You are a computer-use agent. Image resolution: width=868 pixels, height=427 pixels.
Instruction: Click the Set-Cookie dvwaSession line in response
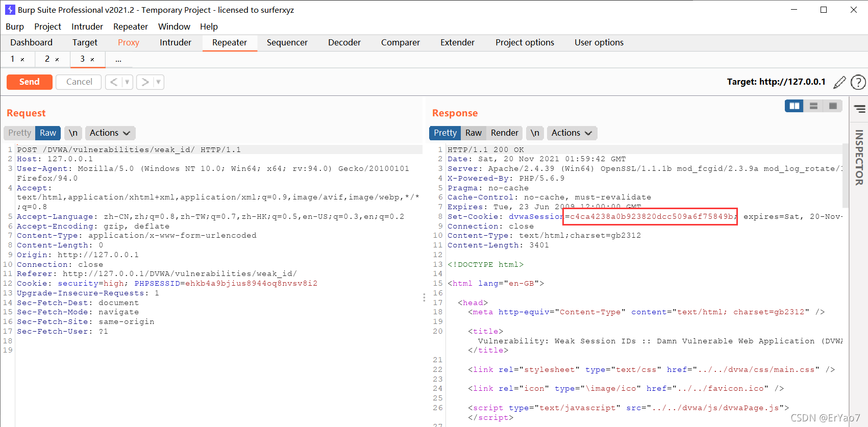[644, 216]
